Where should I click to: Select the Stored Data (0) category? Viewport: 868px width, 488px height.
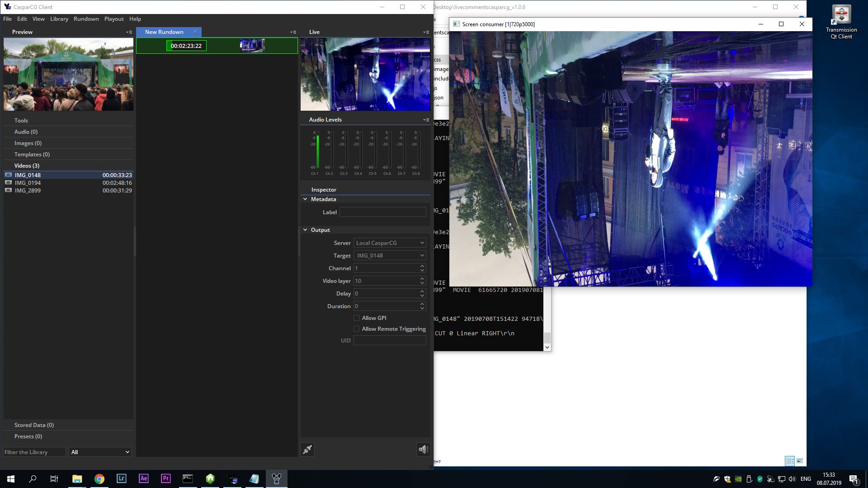pos(34,425)
